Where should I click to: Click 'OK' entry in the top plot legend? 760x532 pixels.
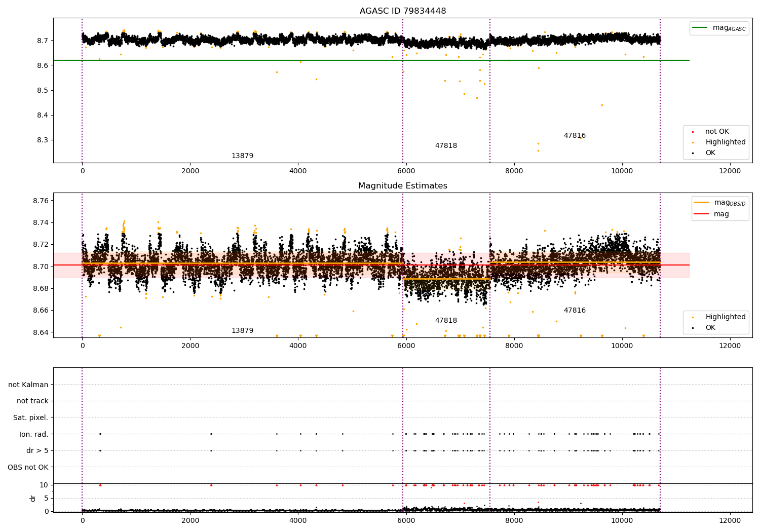710,153
